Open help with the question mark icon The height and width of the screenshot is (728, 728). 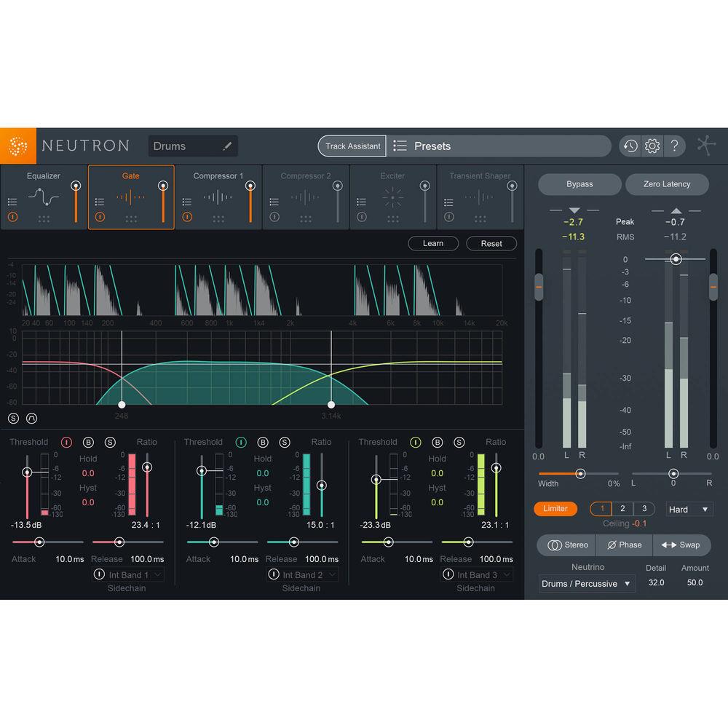point(674,146)
